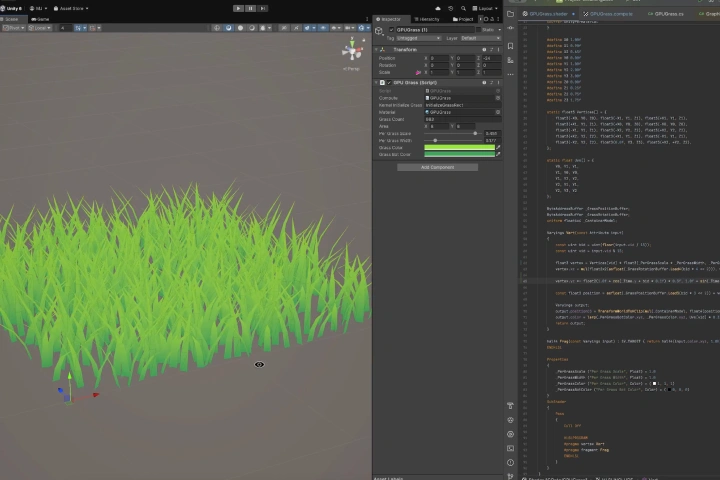Open object picker for Material field
Screen dimensions: 720x480
498,112
